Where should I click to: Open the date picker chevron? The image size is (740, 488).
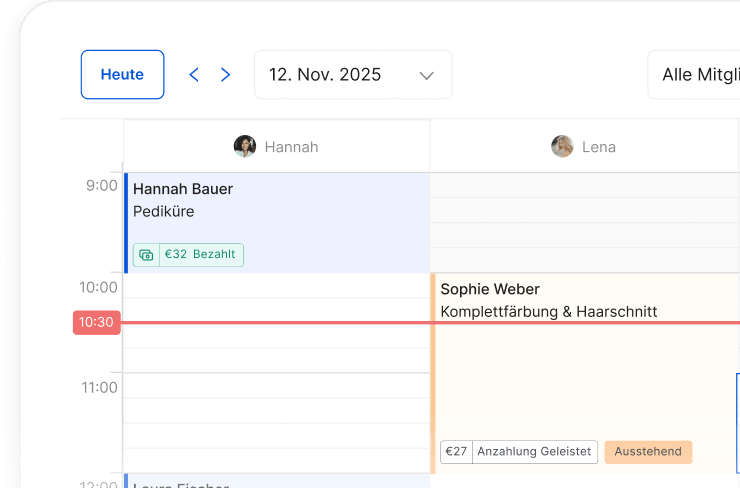tap(426, 76)
